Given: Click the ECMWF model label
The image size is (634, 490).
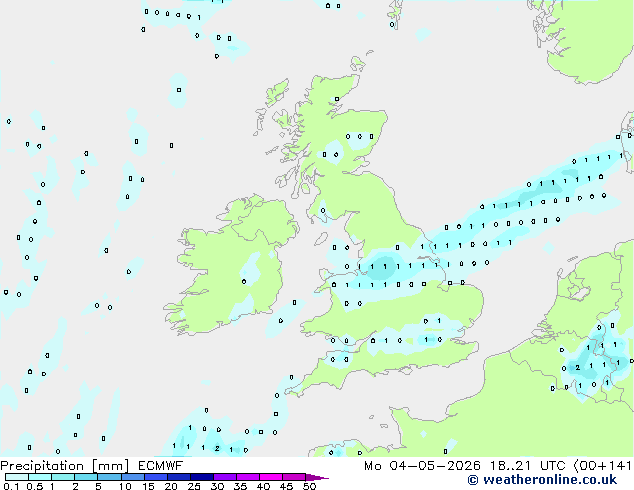Looking at the screenshot, I should click(161, 466).
